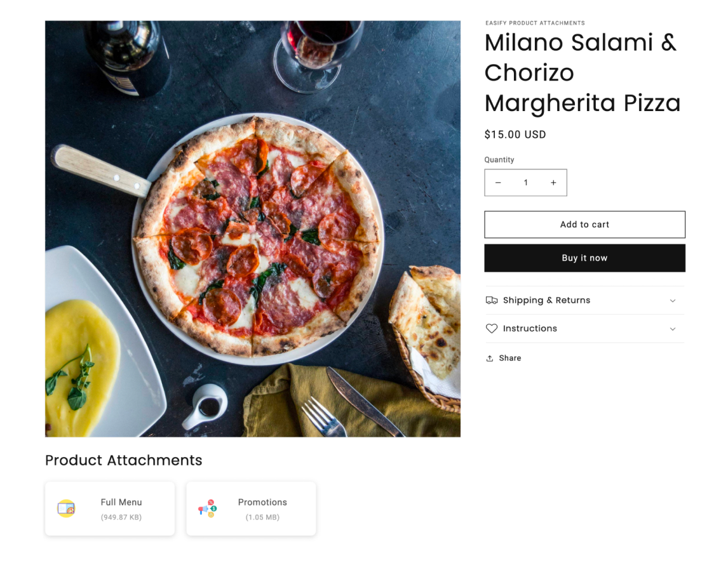Image resolution: width=728 pixels, height=563 pixels.
Task: Increase quantity with the plus button
Action: point(553,183)
